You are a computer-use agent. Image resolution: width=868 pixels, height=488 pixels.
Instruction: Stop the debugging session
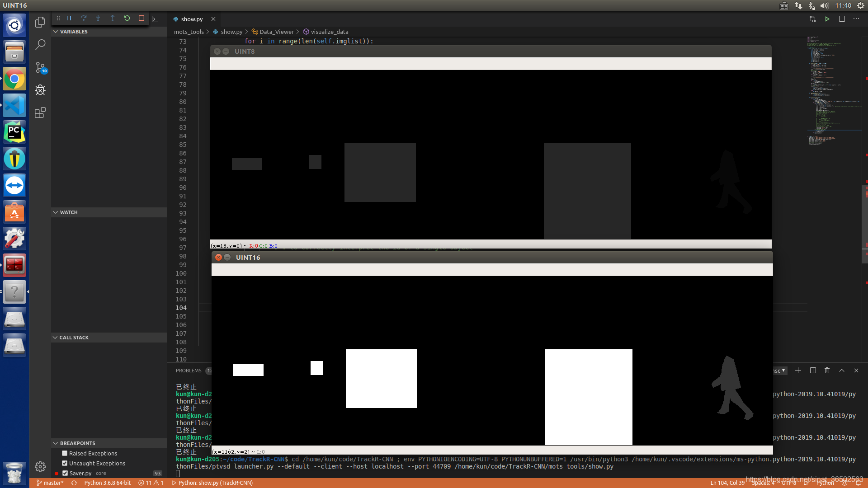click(x=142, y=19)
